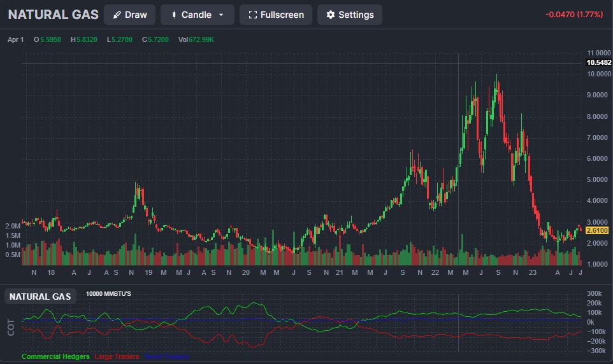Click the 0.5M volume axis label
This screenshot has height=364, width=613.
pyautogui.click(x=13, y=255)
